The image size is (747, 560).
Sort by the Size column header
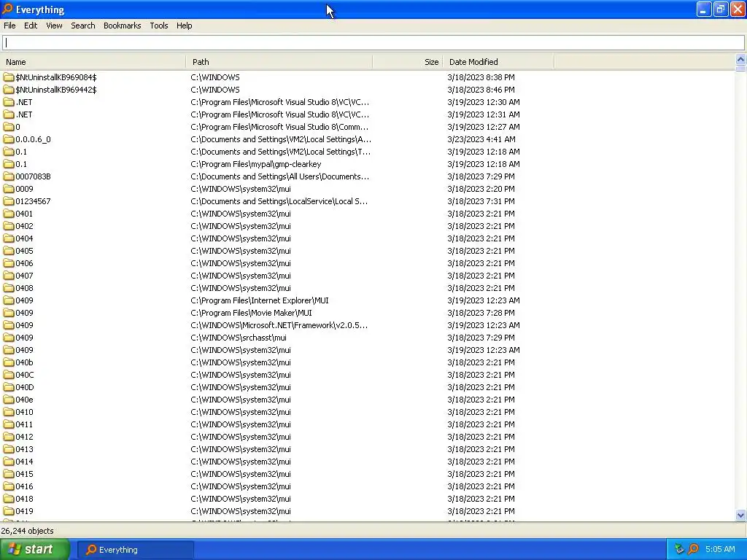pos(408,62)
